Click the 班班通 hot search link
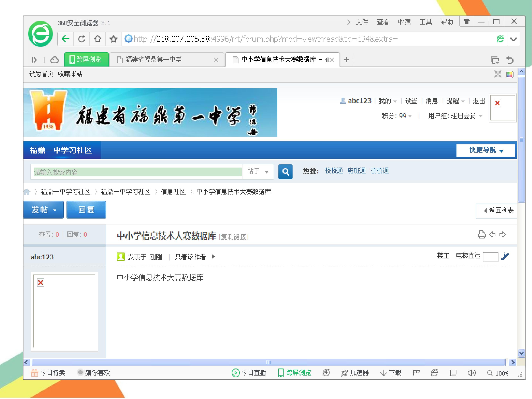 pyautogui.click(x=357, y=171)
